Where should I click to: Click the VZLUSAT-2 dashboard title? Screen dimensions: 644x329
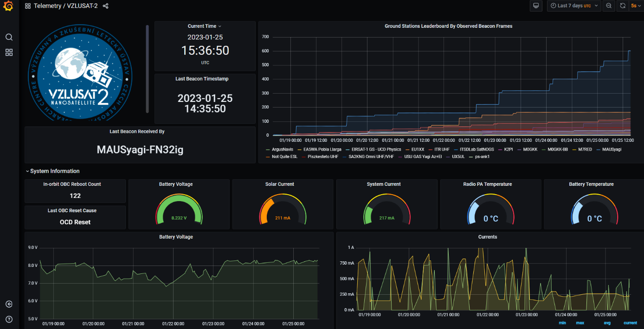click(82, 6)
